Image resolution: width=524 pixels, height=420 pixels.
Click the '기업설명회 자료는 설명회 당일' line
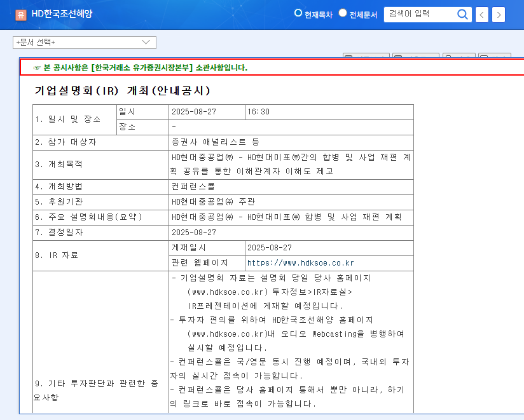click(271, 278)
